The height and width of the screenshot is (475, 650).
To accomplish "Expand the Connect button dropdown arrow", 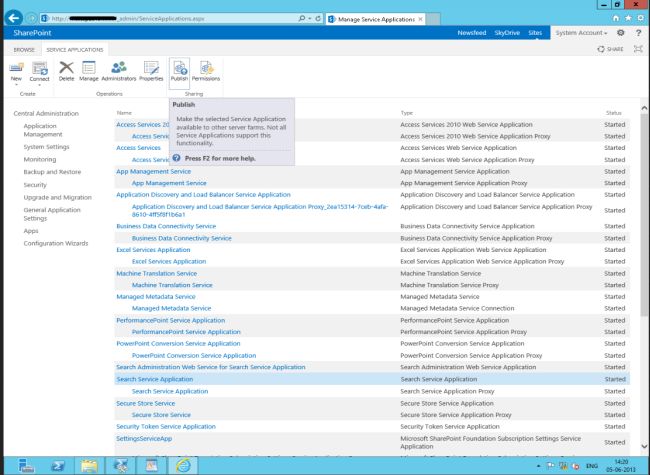I will (40, 85).
